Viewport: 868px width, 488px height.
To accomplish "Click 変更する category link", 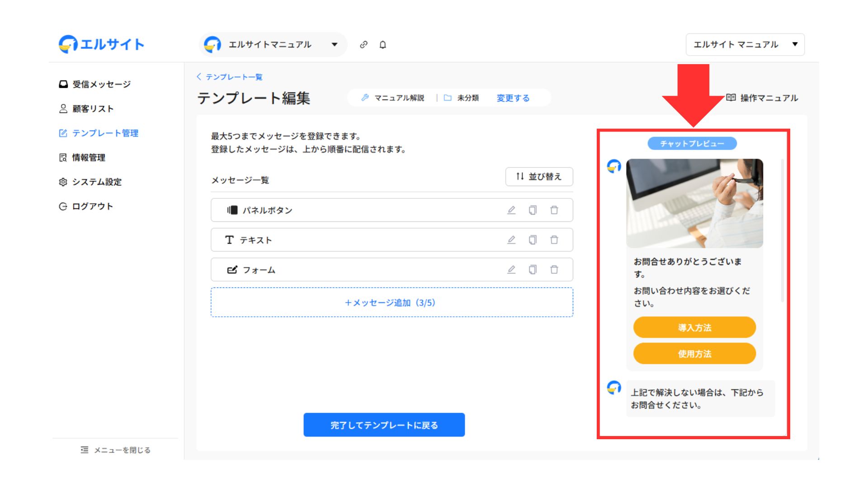I will [x=513, y=98].
